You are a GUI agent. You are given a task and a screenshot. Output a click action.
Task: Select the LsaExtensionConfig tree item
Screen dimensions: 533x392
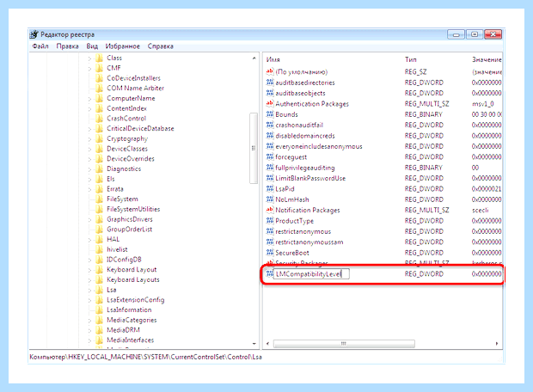coord(135,300)
